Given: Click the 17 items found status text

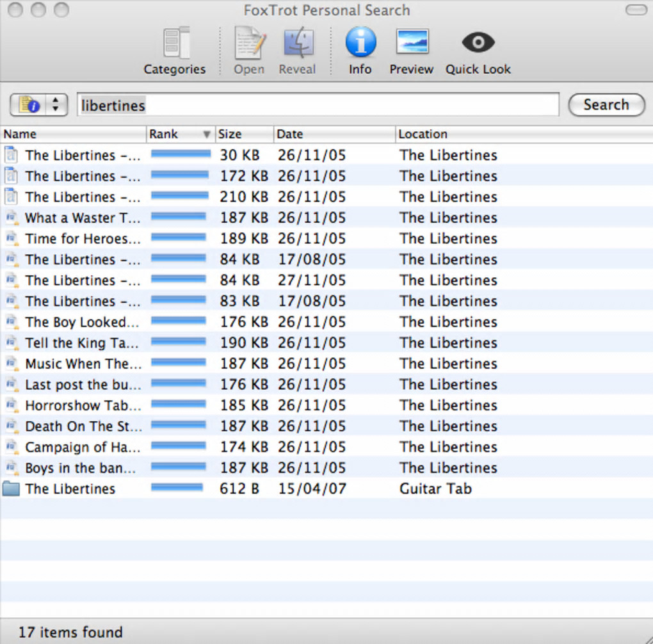Looking at the screenshot, I should click(x=70, y=632).
